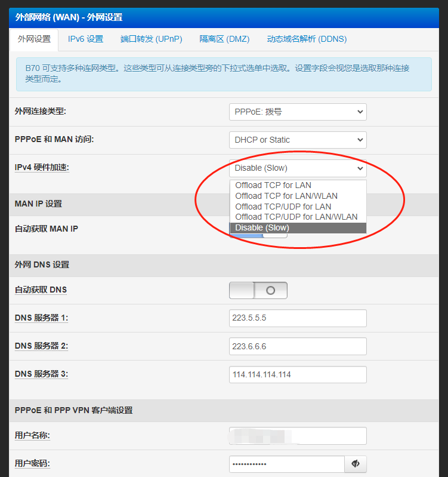Image resolution: width=448 pixels, height=477 pixels.
Task: Switch to the IPv6 设置 tab
Action: 85,39
